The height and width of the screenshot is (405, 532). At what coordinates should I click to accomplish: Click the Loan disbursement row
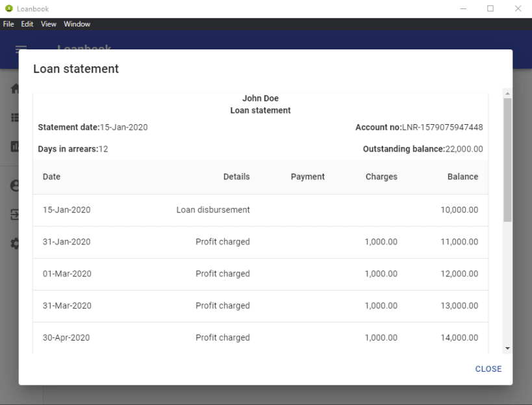tap(260, 209)
